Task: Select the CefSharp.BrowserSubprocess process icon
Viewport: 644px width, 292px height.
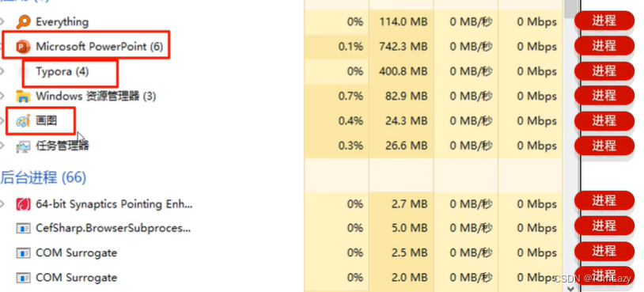Action: (x=23, y=229)
